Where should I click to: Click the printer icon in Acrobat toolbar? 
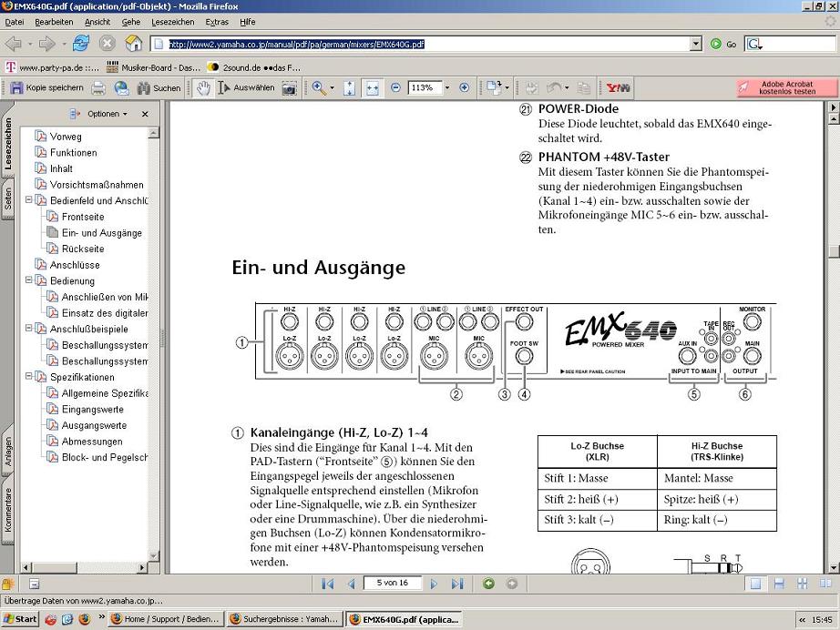[x=98, y=87]
